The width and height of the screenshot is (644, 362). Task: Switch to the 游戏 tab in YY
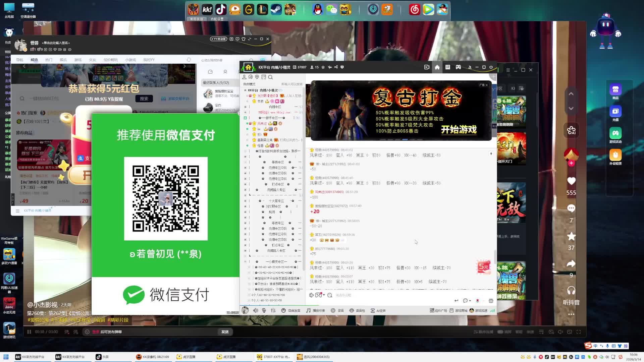pyautogui.click(x=78, y=60)
